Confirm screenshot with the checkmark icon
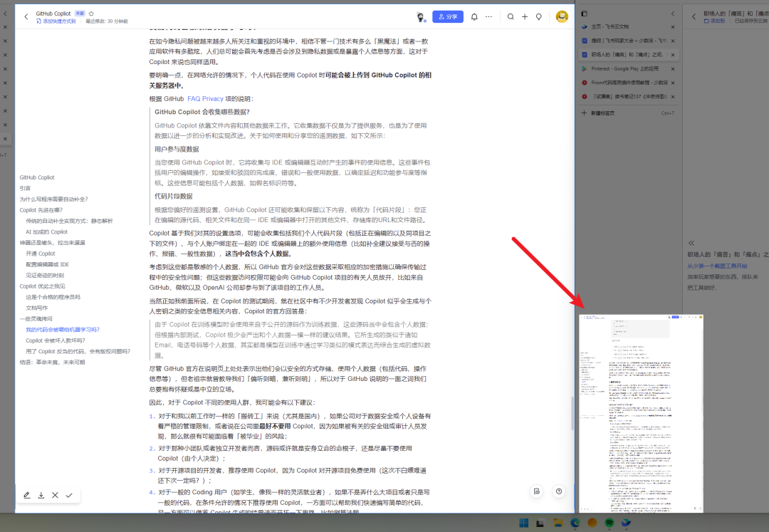The height and width of the screenshot is (532, 769). coord(69,495)
